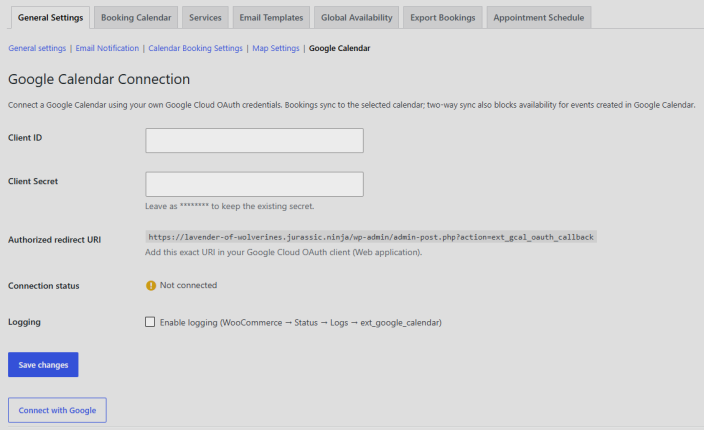This screenshot has width=704, height=430.
Task: Go to the Email Templates tab
Action: tap(271, 18)
